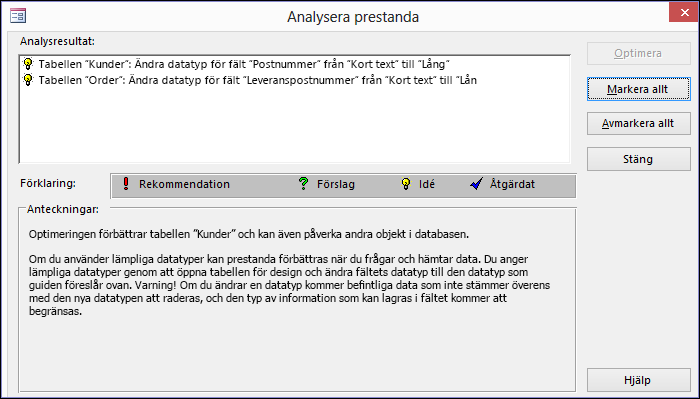Click the Analysresultat label

pyautogui.click(x=57, y=42)
